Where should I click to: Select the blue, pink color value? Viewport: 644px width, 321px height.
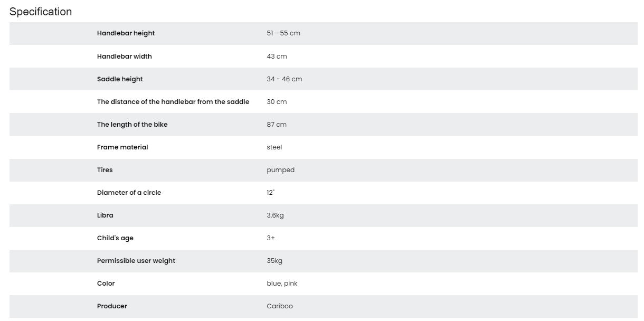coord(282,284)
